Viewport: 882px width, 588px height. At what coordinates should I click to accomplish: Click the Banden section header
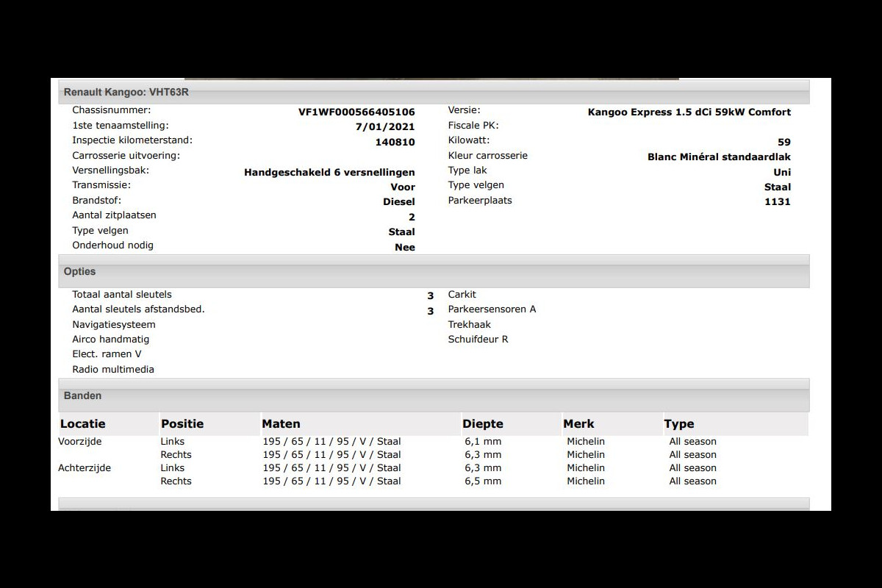(x=82, y=395)
